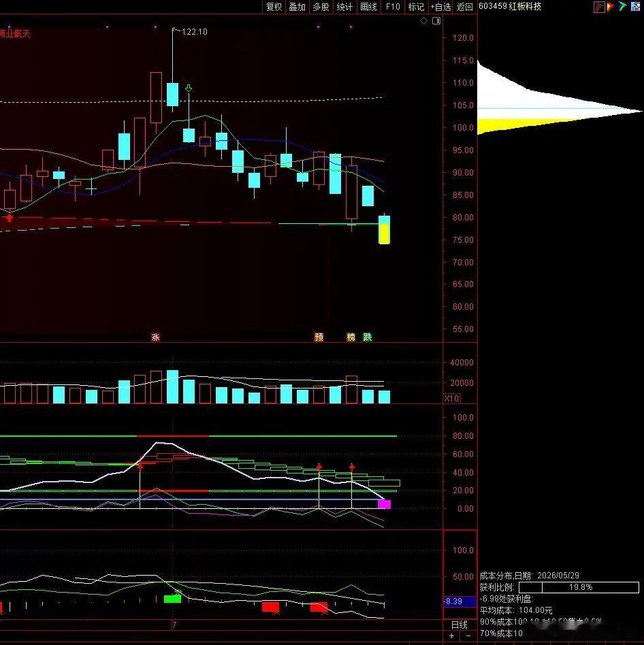Open the 统计 statistics menu
Image resolution: width=644 pixels, height=645 pixels.
tap(344, 7)
